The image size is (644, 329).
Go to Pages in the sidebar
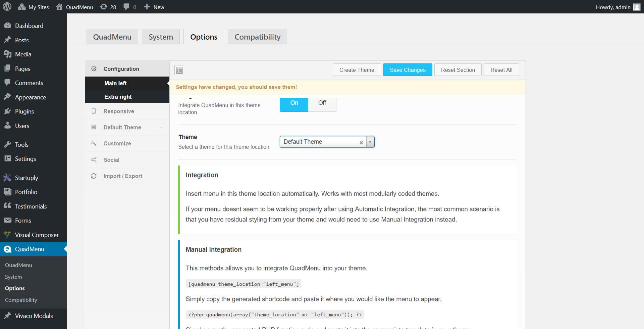[x=34, y=68]
